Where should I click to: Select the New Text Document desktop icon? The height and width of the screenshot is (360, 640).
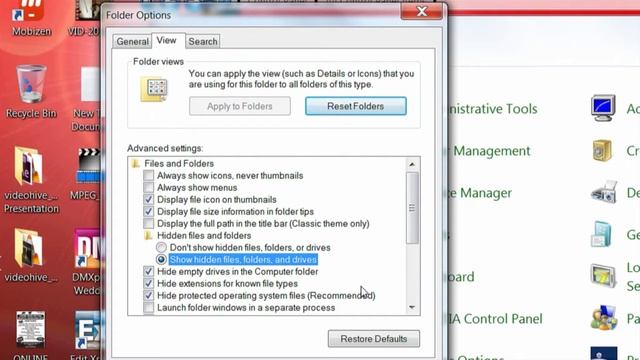click(x=90, y=84)
